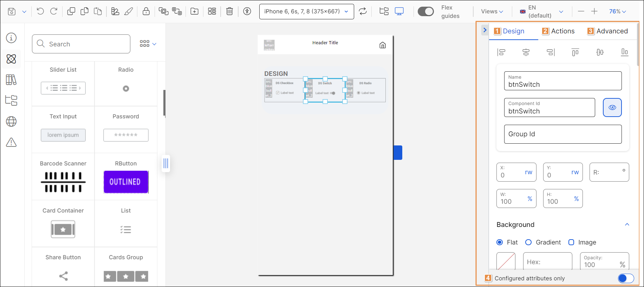Select the components atom icon in the sidebar
The height and width of the screenshot is (287, 644).
(x=11, y=59)
